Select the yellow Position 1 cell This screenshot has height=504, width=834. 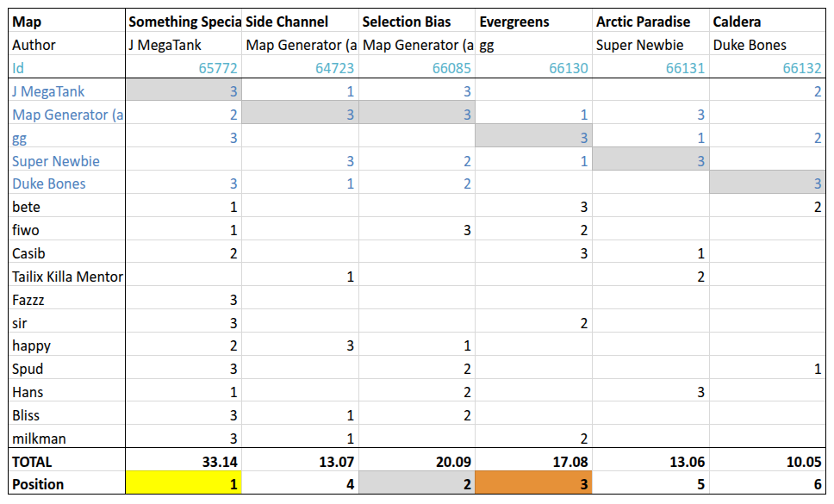pyautogui.click(x=184, y=484)
